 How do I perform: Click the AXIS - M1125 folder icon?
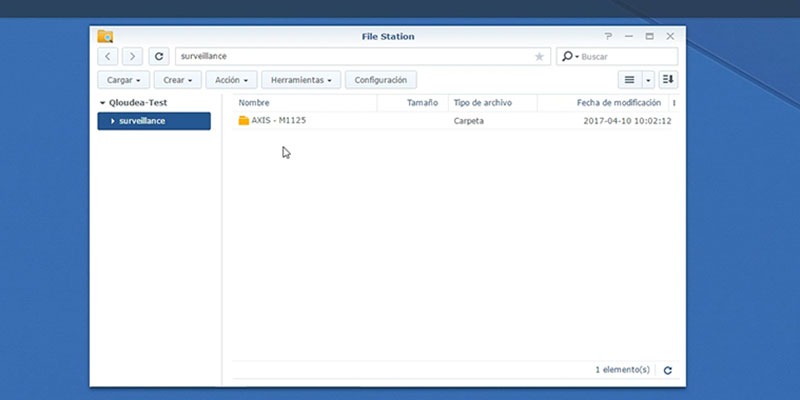tap(244, 120)
